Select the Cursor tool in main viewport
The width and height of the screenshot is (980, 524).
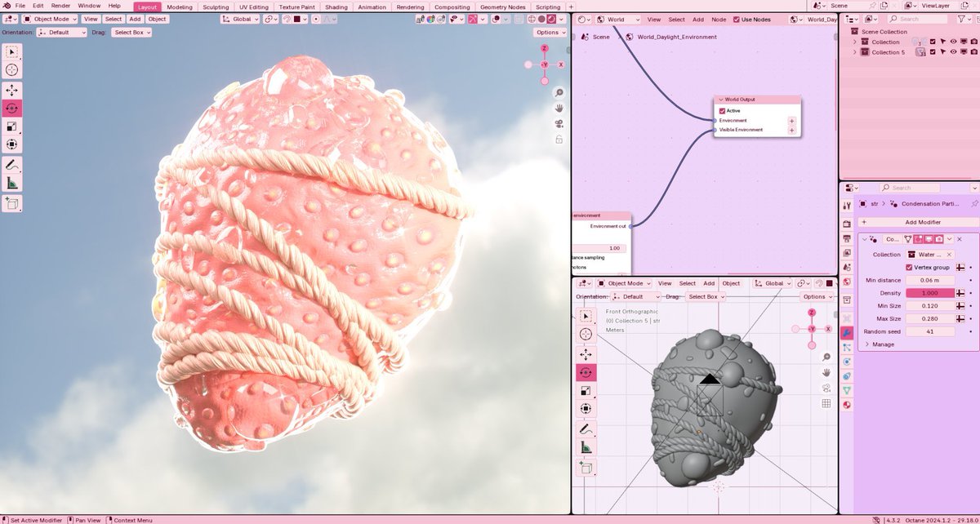(x=12, y=71)
